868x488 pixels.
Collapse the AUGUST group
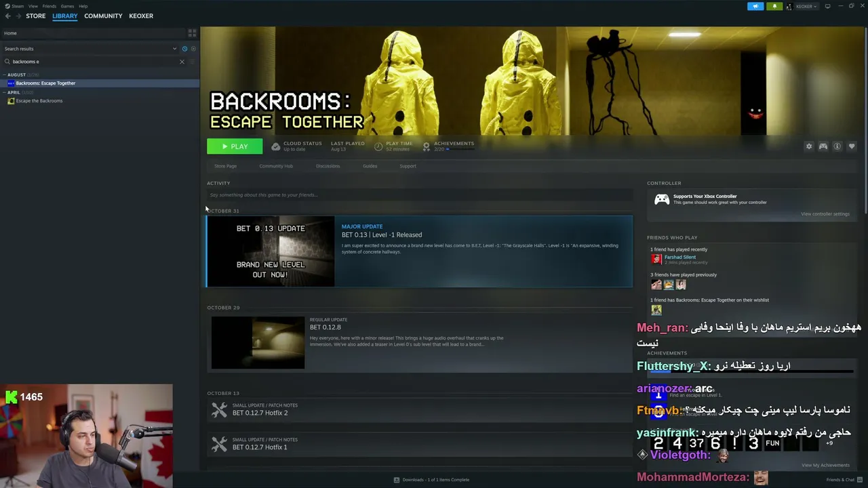(x=4, y=75)
